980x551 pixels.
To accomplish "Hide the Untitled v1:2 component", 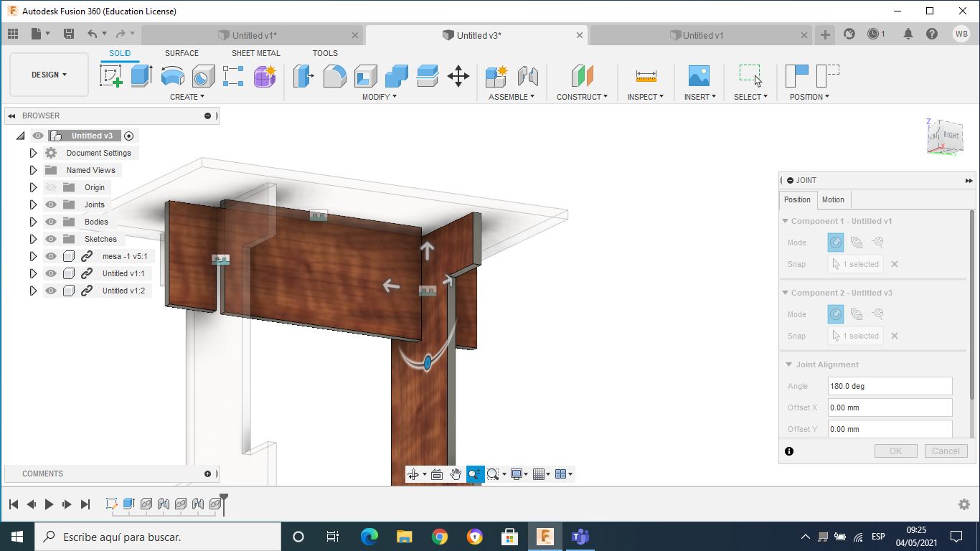I will pos(51,291).
